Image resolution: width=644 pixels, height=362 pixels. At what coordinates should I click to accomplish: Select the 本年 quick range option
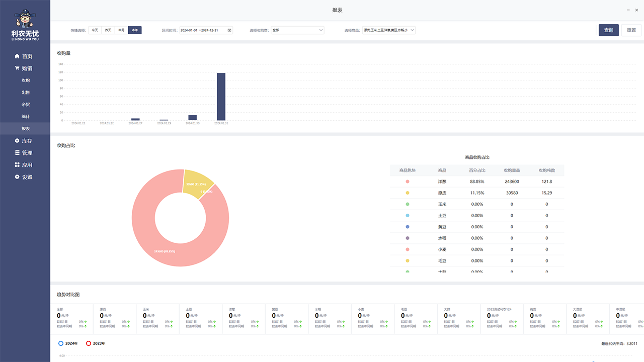click(x=135, y=30)
